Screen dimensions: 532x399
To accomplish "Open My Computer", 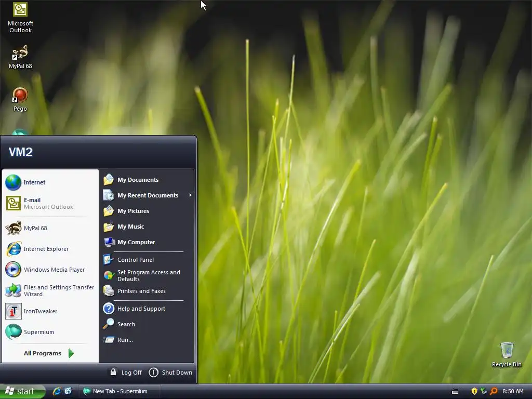I will coord(148,242).
